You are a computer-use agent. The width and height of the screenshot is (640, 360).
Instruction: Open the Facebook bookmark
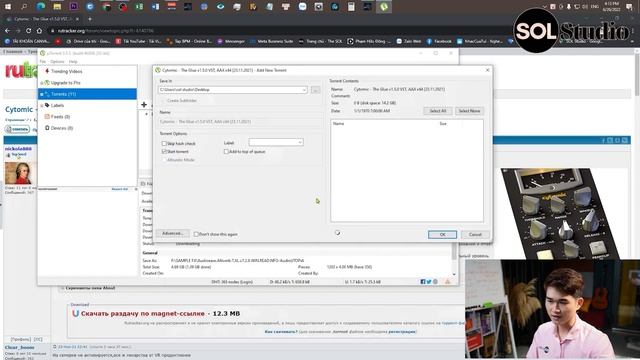(x=439, y=41)
